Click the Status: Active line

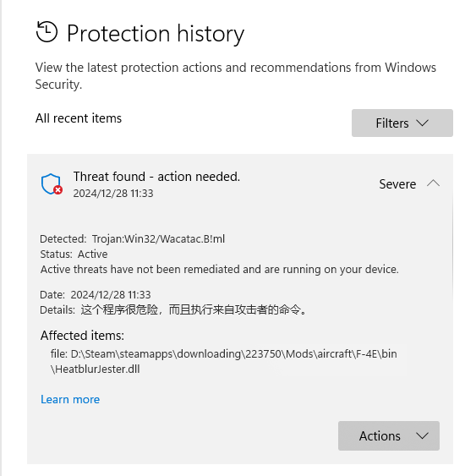pyautogui.click(x=74, y=254)
